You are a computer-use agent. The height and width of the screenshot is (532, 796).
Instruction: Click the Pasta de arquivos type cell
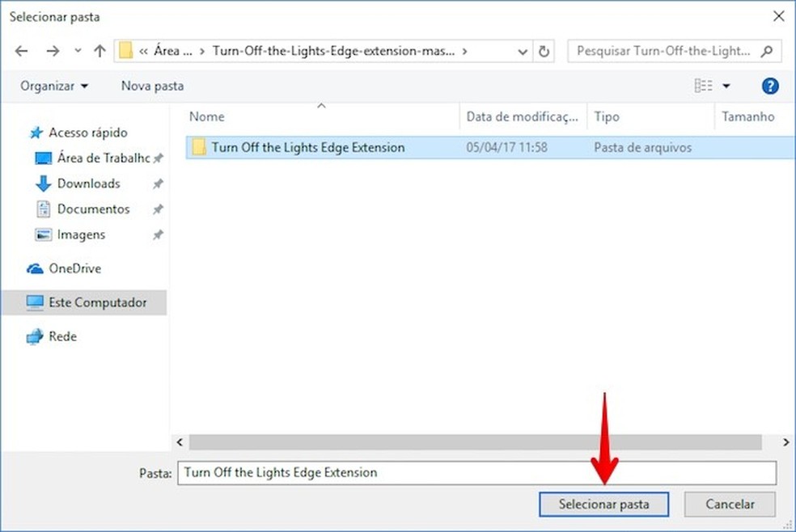click(x=642, y=148)
